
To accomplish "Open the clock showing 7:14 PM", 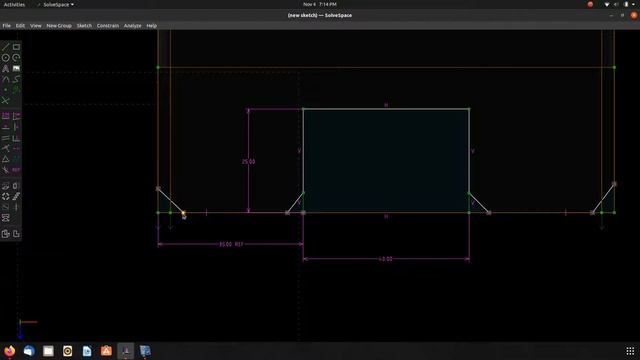I will pyautogui.click(x=320, y=4).
